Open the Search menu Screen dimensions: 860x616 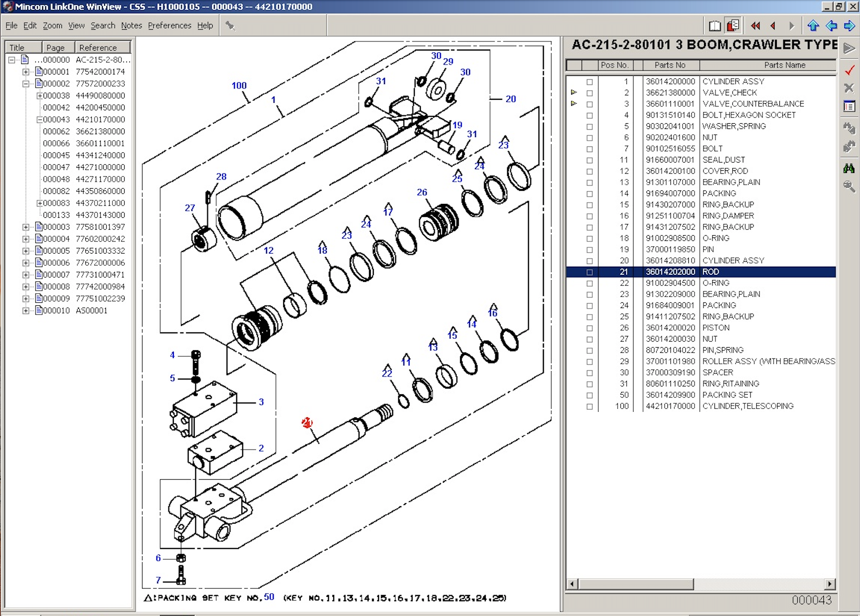pos(103,25)
